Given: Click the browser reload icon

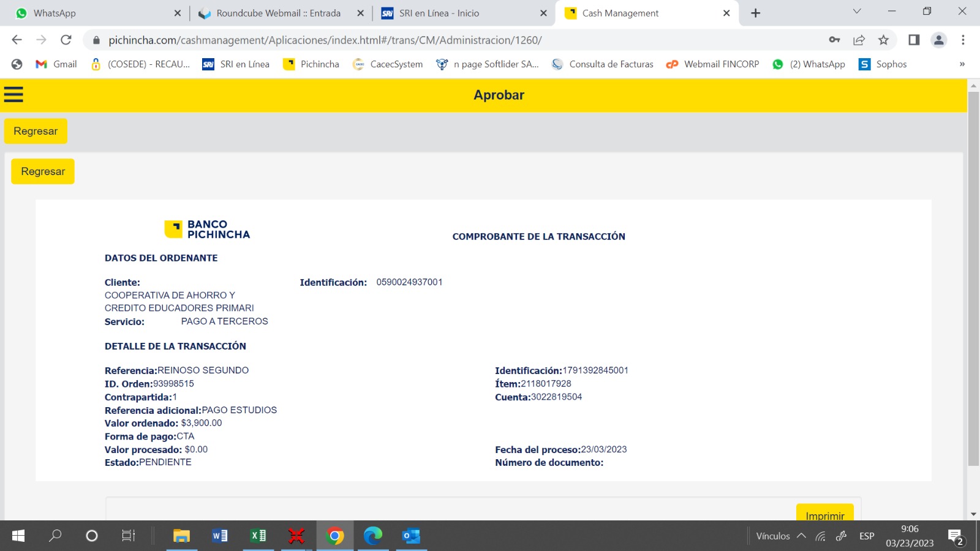Looking at the screenshot, I should [x=66, y=40].
